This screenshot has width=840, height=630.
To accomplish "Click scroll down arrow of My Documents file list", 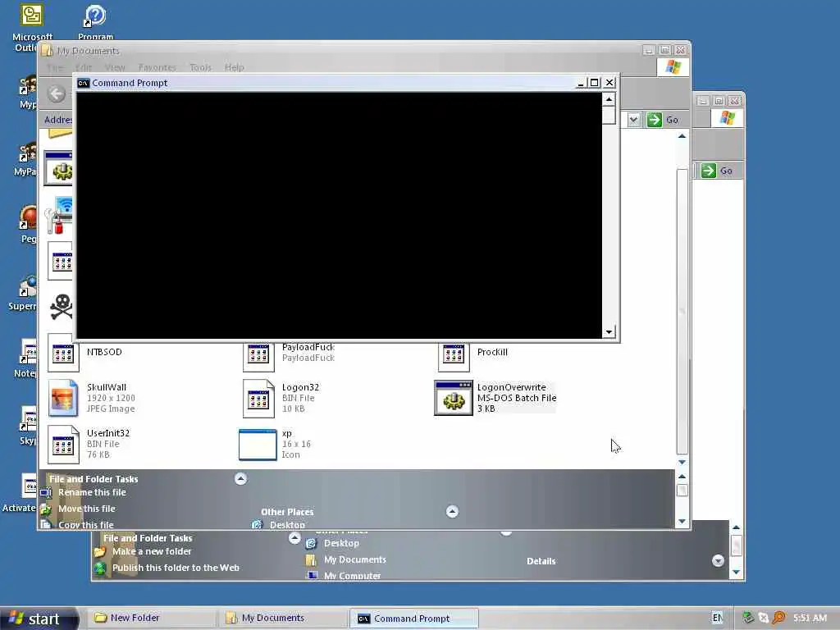I will pos(682,462).
